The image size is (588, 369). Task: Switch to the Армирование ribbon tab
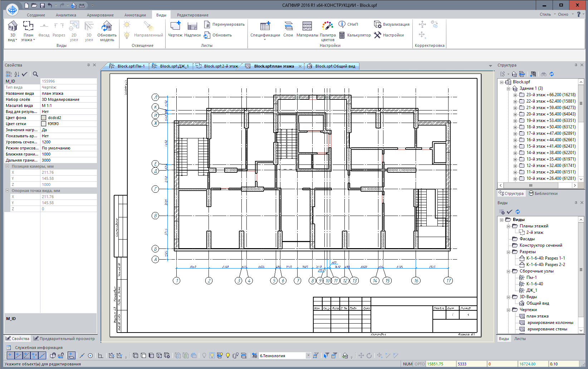pos(100,15)
